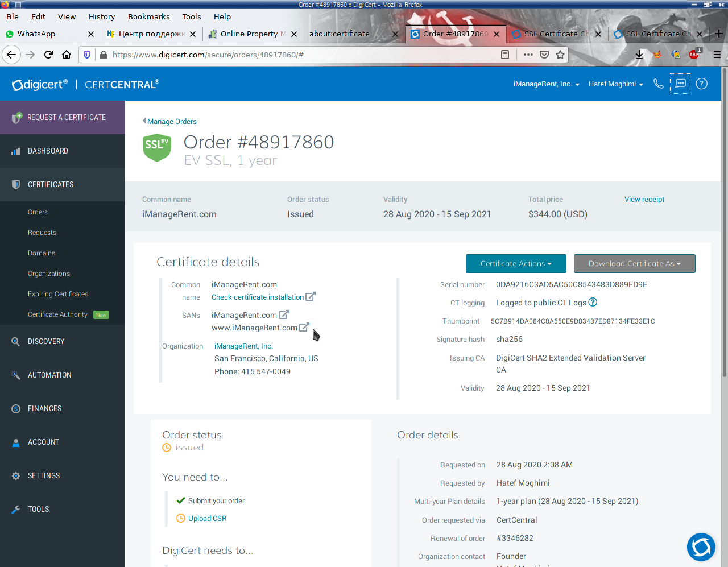Expand the Certificates sidebar section
Image resolution: width=728 pixels, height=567 pixels.
coord(63,184)
